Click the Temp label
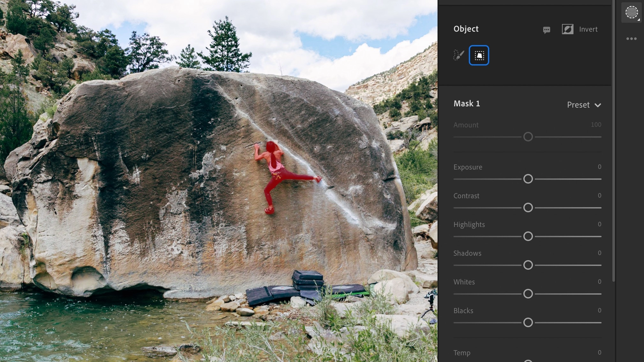Screen dimensions: 644x362 coord(462,353)
